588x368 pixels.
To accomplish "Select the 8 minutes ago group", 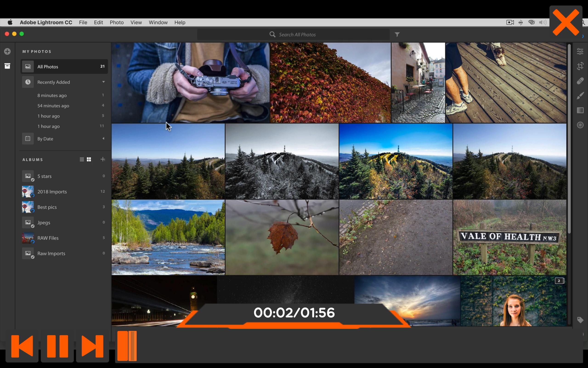I will point(64,95).
